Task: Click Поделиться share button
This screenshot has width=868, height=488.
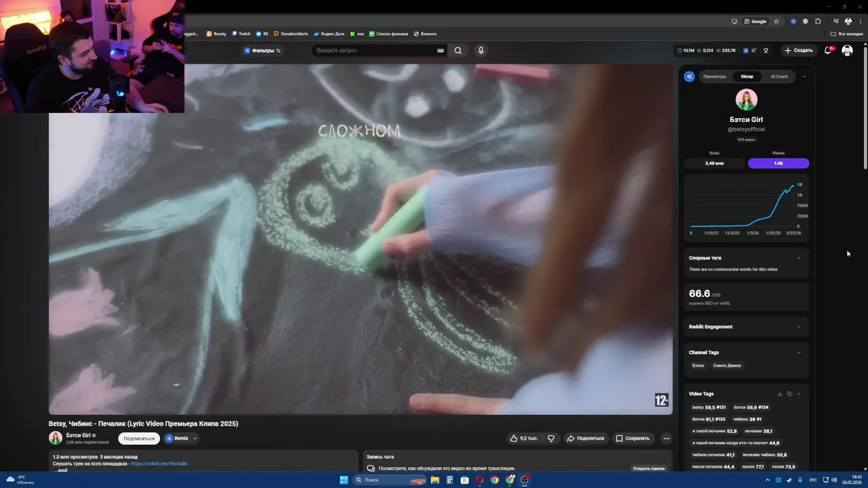Action: coord(585,439)
